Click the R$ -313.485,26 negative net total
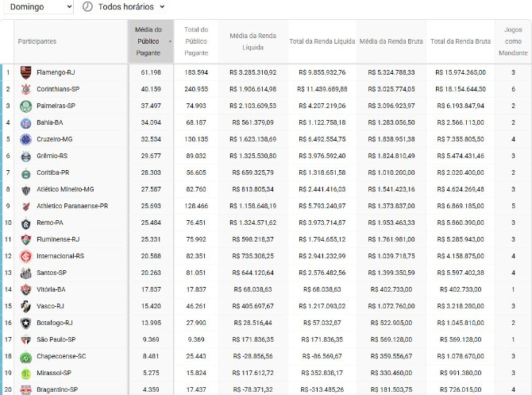The height and width of the screenshot is (395, 532). click(x=322, y=389)
